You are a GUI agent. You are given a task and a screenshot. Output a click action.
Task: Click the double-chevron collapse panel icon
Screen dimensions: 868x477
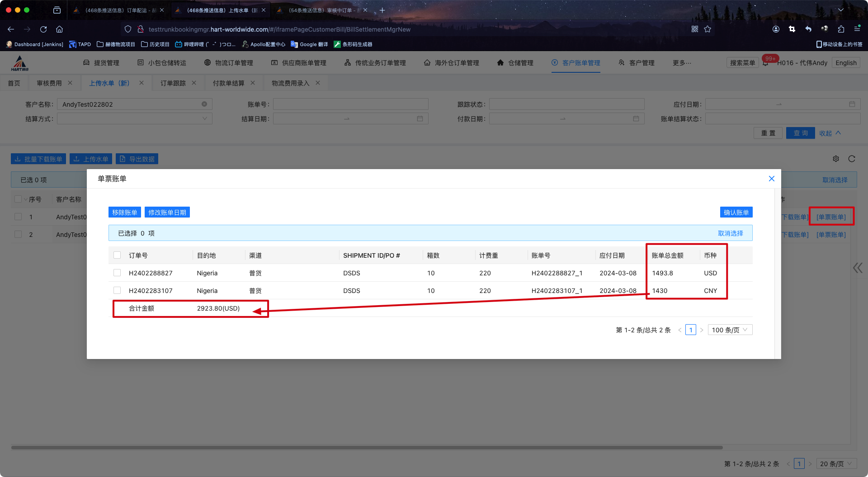858,268
